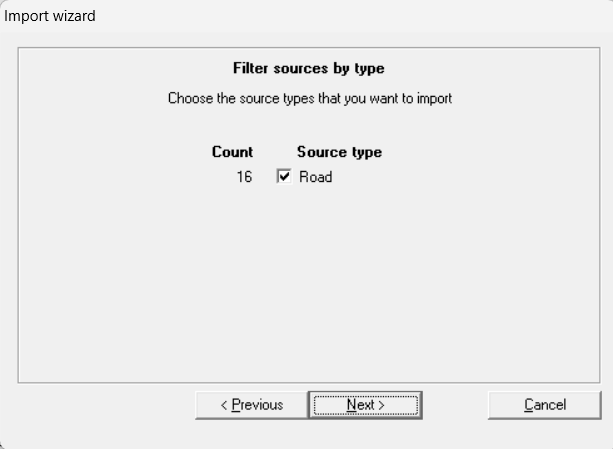Click the empty area below the Road row
This screenshot has width=613, height=449.
tap(308, 280)
